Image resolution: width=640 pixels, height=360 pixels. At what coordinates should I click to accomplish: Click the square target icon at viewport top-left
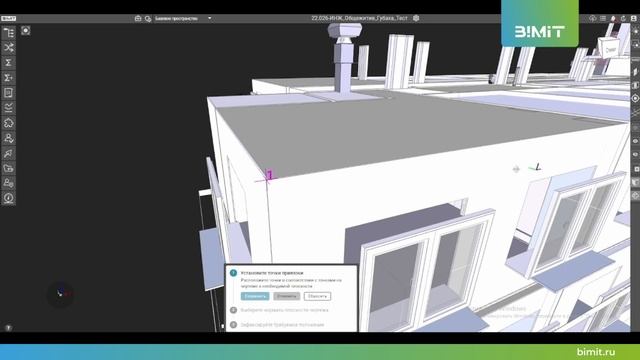26,31
